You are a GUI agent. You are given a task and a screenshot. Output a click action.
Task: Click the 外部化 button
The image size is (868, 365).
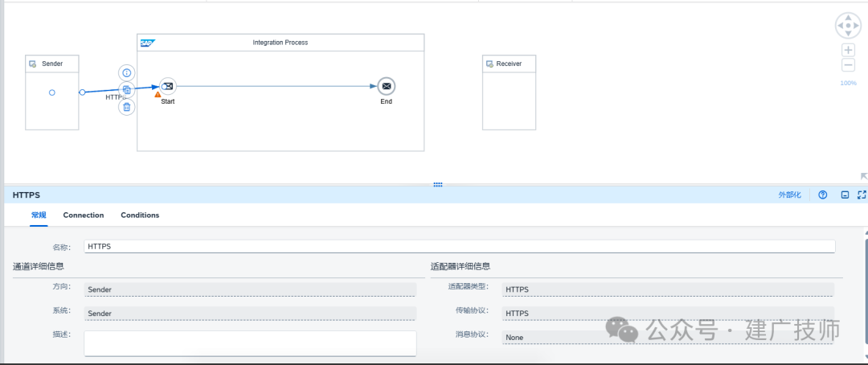coord(789,195)
